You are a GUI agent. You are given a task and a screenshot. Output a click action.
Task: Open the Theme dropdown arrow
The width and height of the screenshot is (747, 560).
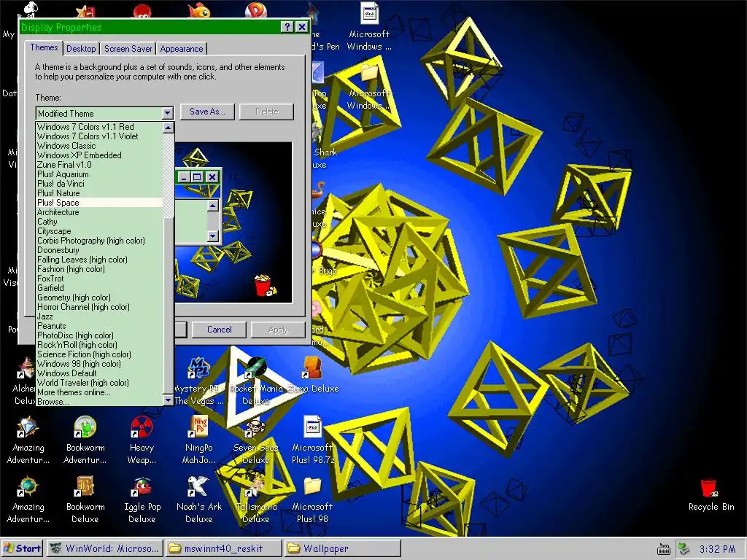point(167,113)
